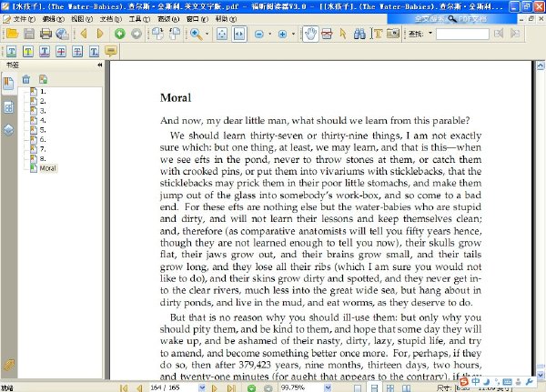Click the green previous view button

pos(120,34)
